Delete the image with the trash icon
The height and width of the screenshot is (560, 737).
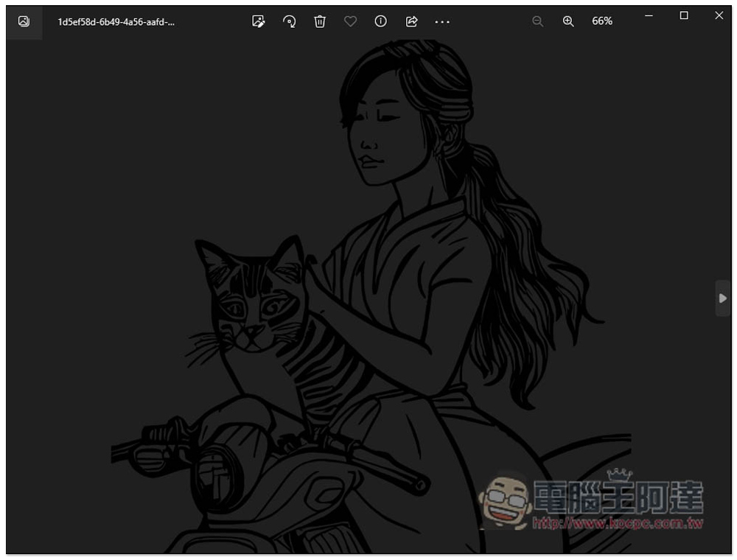[x=320, y=21]
